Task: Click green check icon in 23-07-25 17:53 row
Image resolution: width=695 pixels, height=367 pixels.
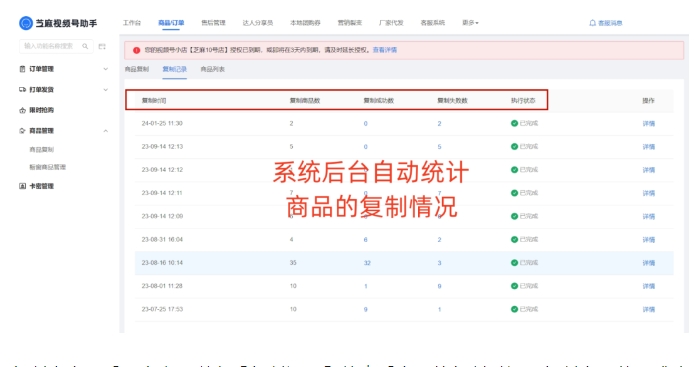Action: (514, 309)
